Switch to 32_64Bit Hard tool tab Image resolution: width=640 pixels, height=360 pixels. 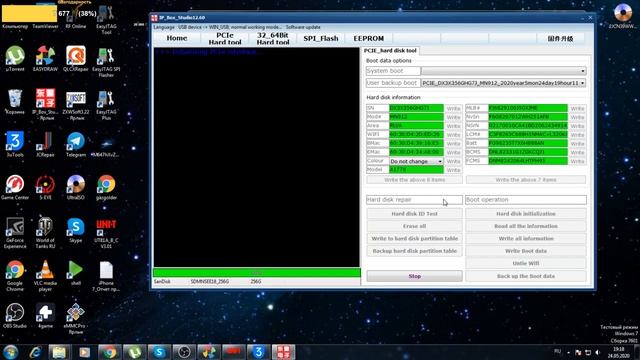coord(273,38)
